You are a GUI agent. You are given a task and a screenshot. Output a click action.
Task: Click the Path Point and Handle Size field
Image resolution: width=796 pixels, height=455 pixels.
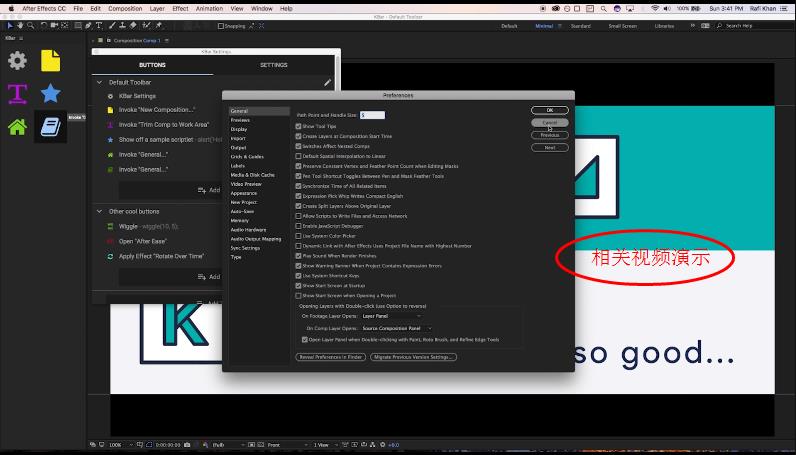pyautogui.click(x=371, y=116)
